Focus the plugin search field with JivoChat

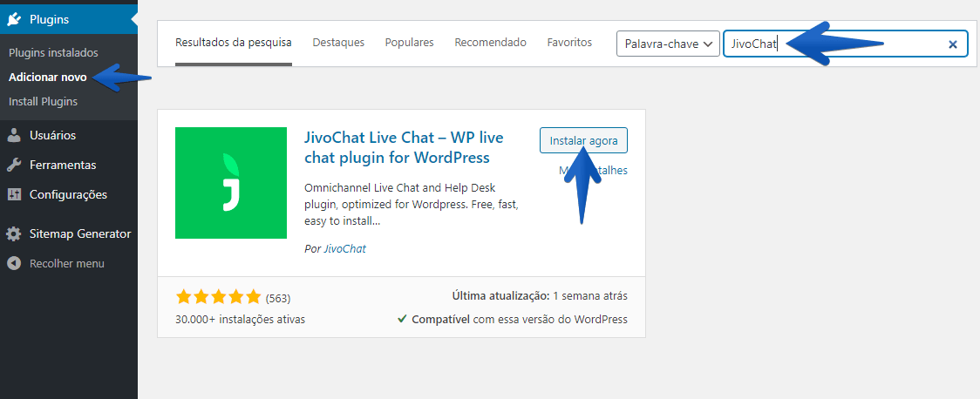point(845,44)
